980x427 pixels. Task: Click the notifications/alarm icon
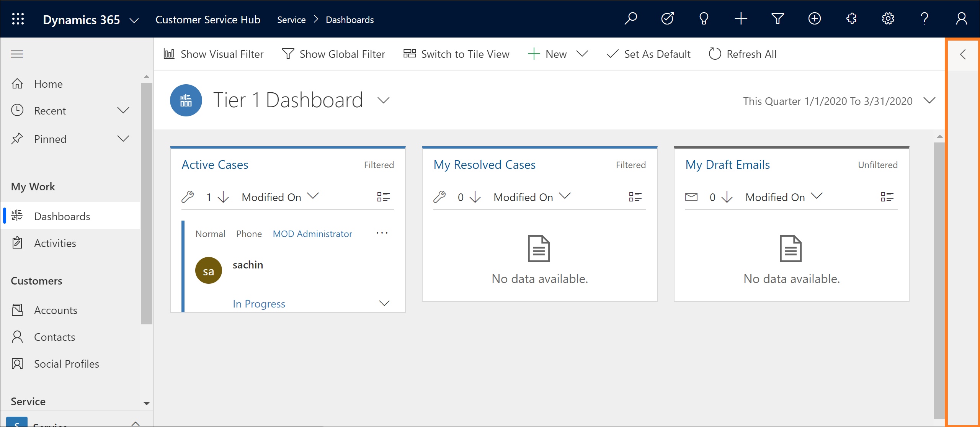click(x=704, y=19)
